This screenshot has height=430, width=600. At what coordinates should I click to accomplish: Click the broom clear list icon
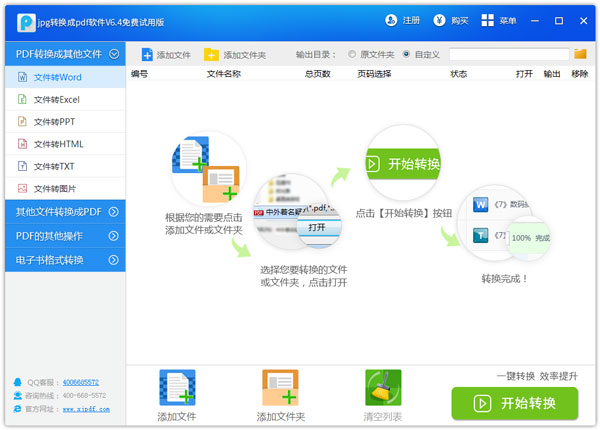click(383, 388)
